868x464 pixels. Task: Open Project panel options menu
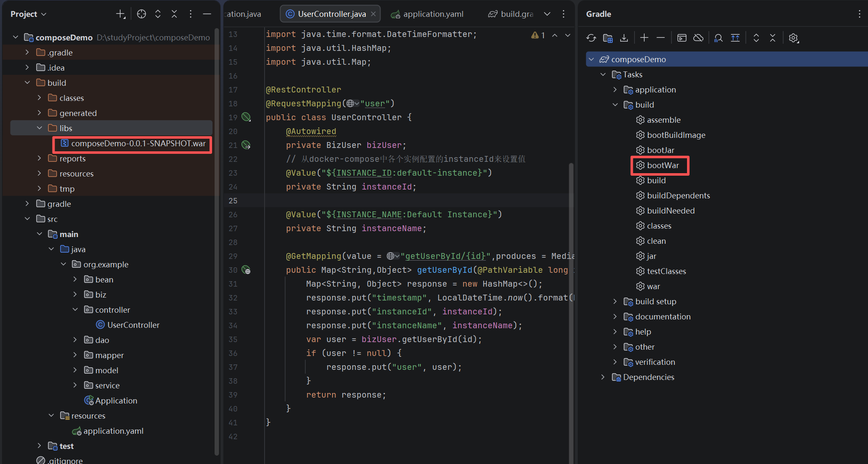[x=191, y=14]
